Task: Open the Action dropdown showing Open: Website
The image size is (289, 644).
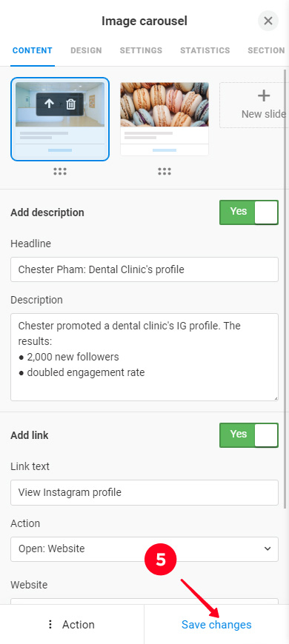Action: (x=144, y=549)
